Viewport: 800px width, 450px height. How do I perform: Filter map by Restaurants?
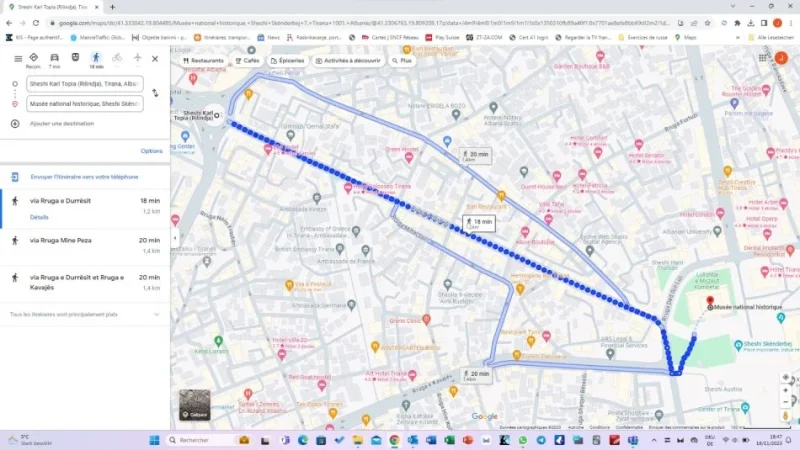(x=203, y=61)
